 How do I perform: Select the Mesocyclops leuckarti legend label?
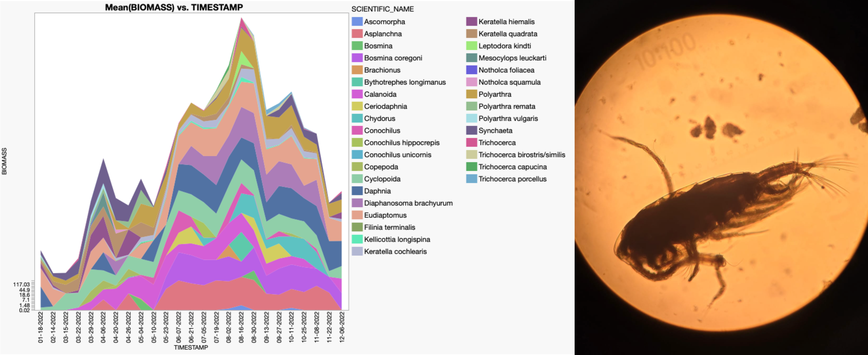tap(512, 58)
